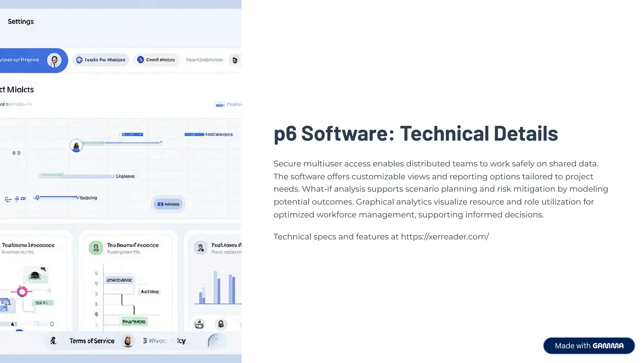Click the small icon beside the top-right Gantt label
644x363 pixels.
220,104
